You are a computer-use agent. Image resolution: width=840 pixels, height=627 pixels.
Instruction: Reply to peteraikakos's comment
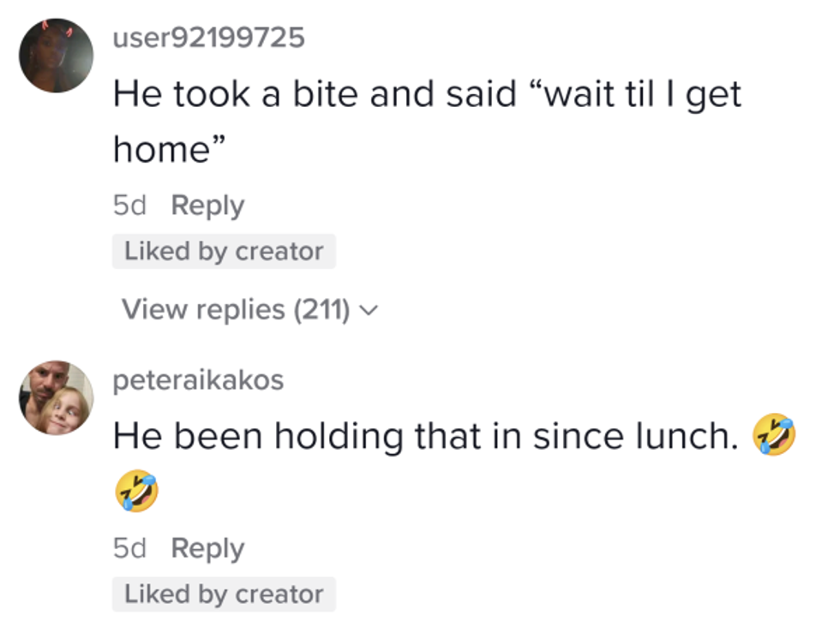207,548
